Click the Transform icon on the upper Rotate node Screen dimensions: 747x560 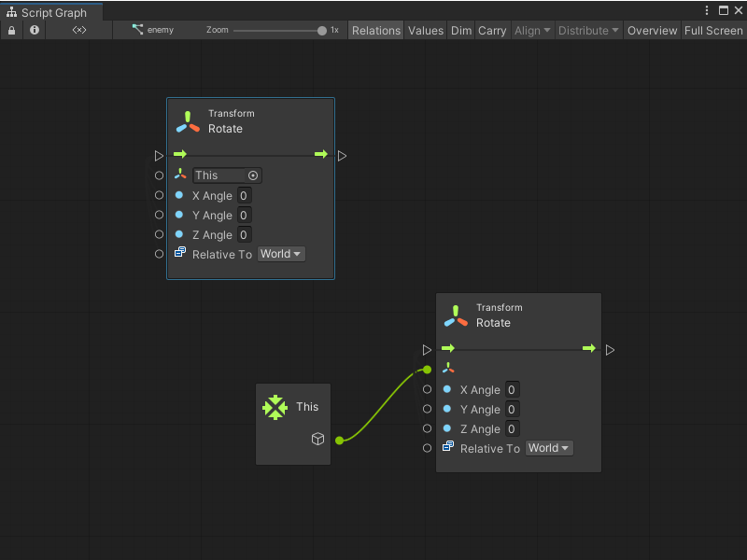click(x=186, y=120)
